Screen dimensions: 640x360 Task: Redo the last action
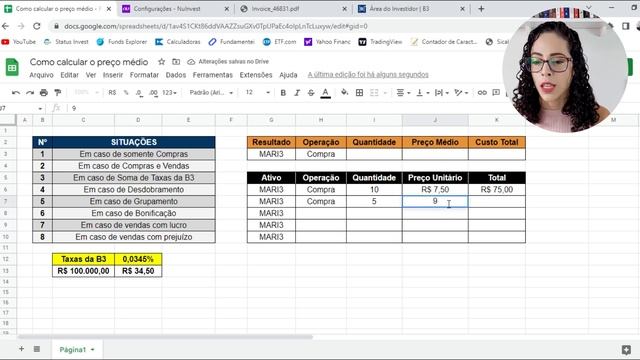click(30, 93)
